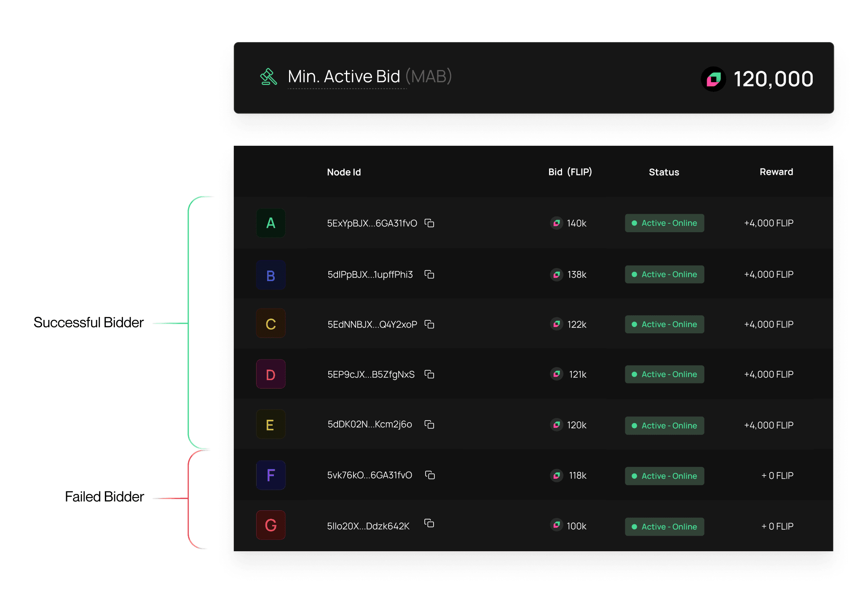The image size is (868, 590).
Task: Copy node ID 5dDK02N...Kcm2j6o
Action: click(429, 424)
